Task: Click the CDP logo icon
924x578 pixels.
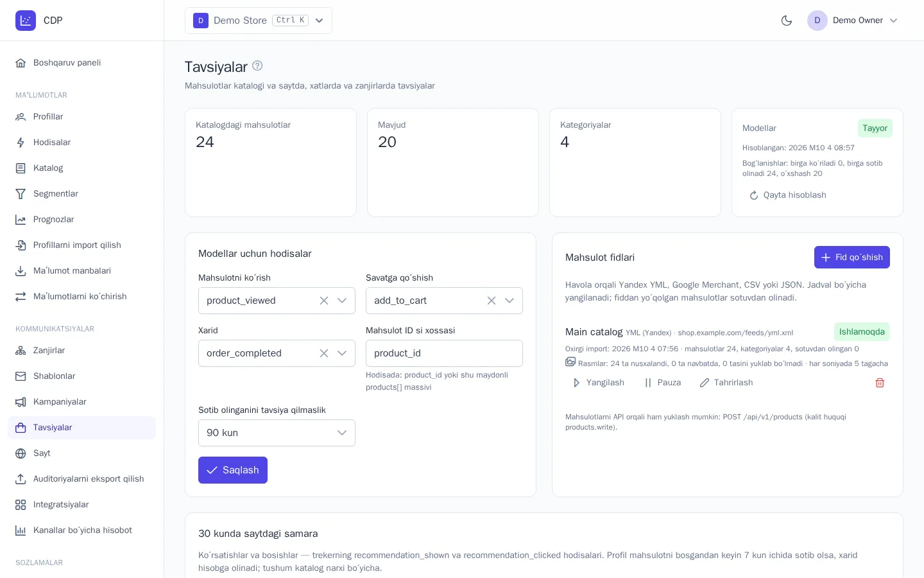Action: point(26,21)
